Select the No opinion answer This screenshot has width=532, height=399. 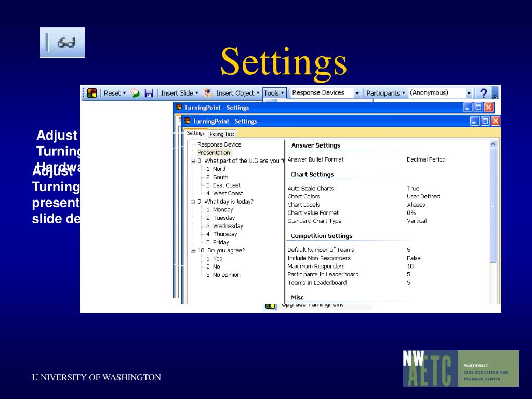(x=223, y=275)
